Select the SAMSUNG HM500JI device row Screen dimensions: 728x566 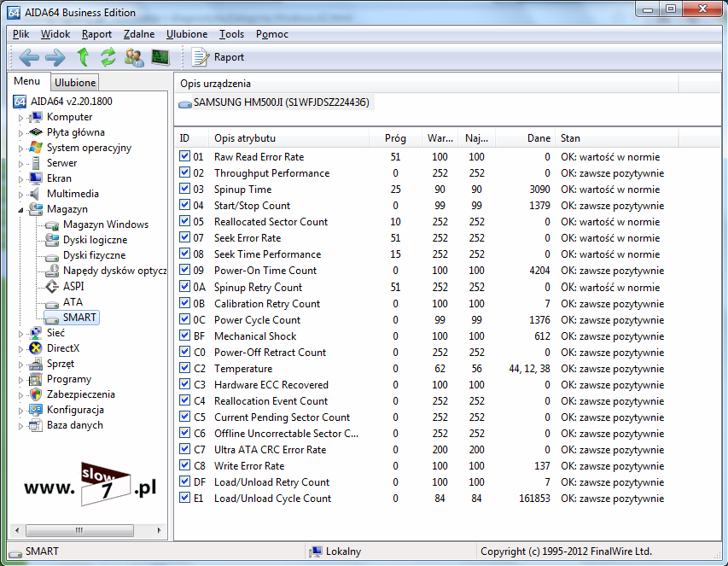click(276, 102)
